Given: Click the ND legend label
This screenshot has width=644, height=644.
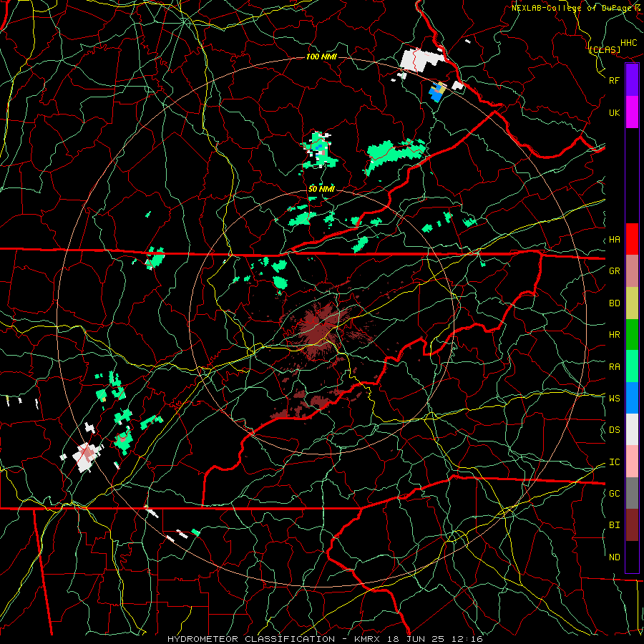Looking at the screenshot, I should click(x=615, y=557).
